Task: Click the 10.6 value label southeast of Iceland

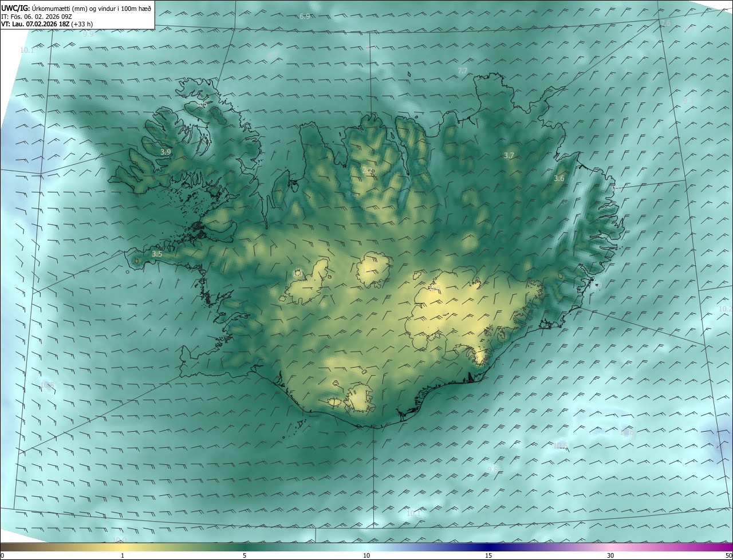Action: click(560, 445)
